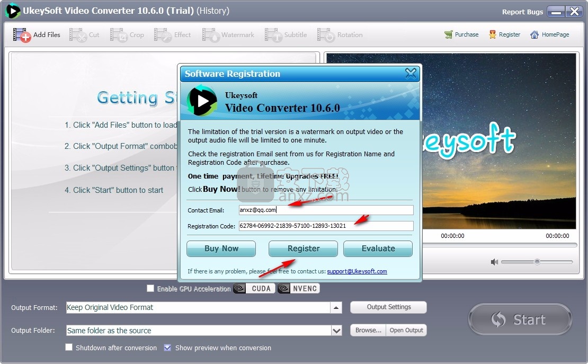
Task: Click the 'Click "Start" button to start' step
Action: coord(113,190)
